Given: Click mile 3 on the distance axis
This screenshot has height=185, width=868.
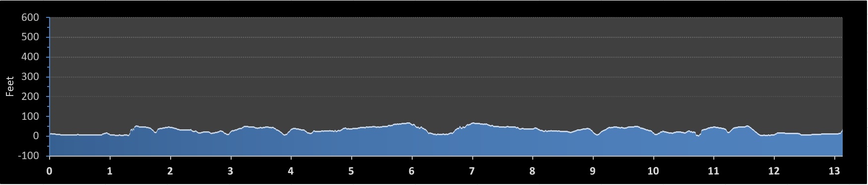Looking at the screenshot, I should (230, 171).
